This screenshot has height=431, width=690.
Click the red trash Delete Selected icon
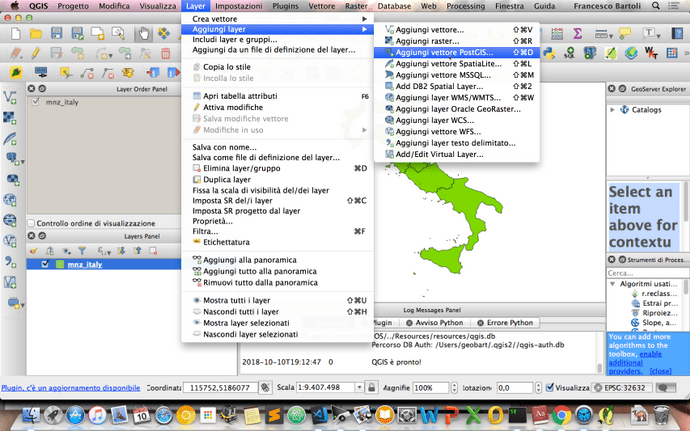165,54
